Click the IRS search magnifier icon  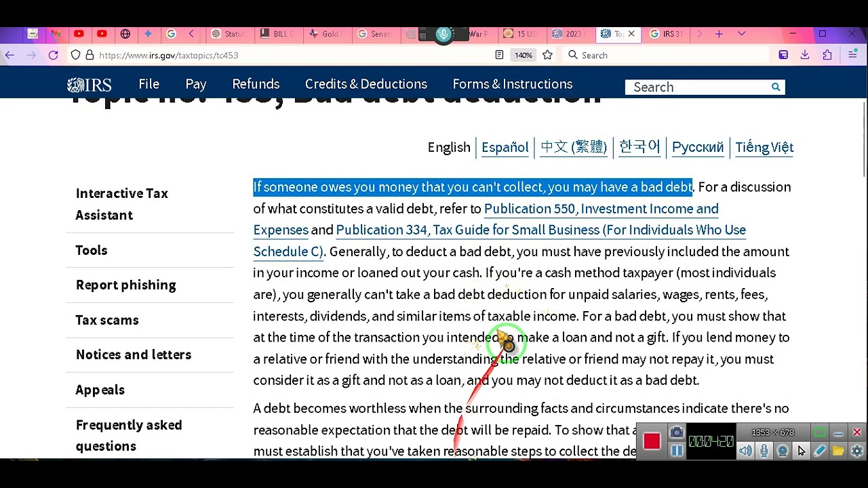coord(776,87)
